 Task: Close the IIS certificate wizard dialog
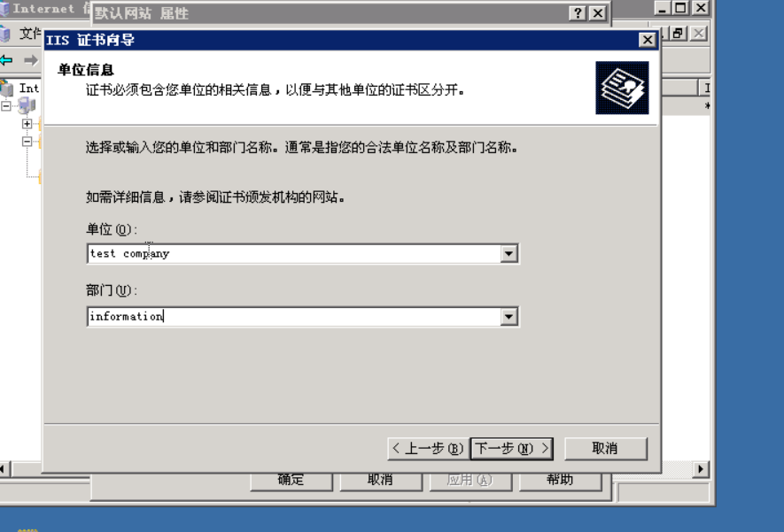[x=648, y=40]
